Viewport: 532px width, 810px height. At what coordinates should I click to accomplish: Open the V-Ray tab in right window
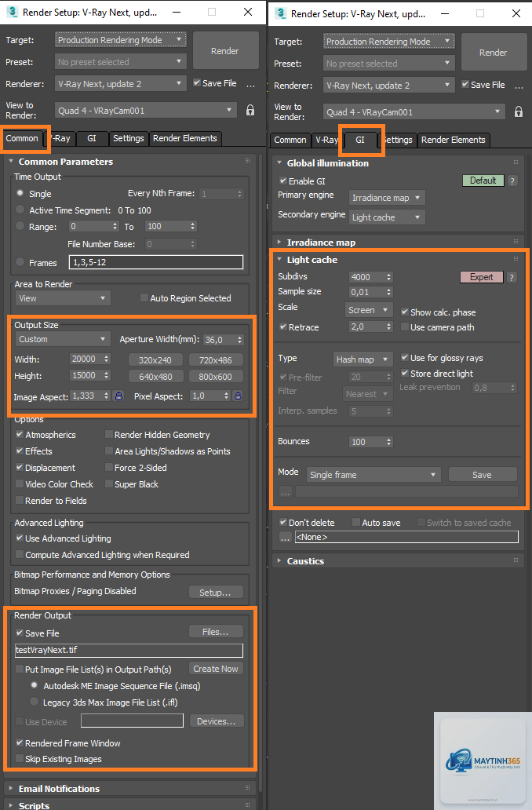pos(327,140)
